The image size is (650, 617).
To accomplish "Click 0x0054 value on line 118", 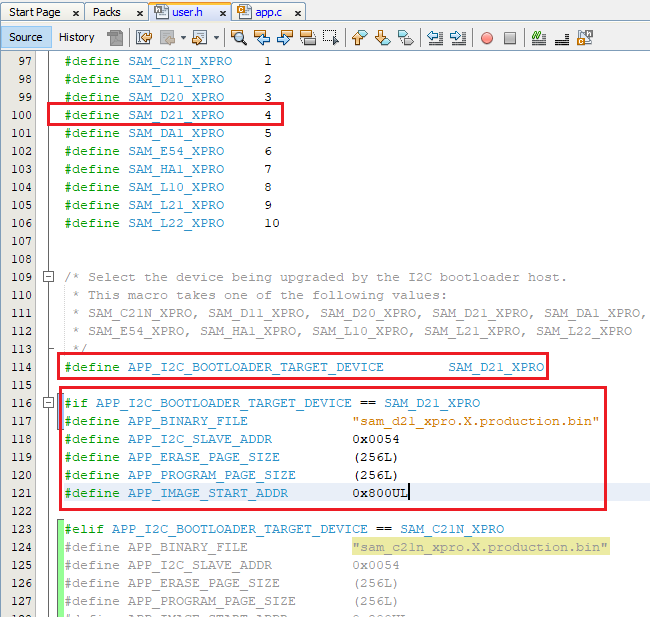I will [x=376, y=439].
